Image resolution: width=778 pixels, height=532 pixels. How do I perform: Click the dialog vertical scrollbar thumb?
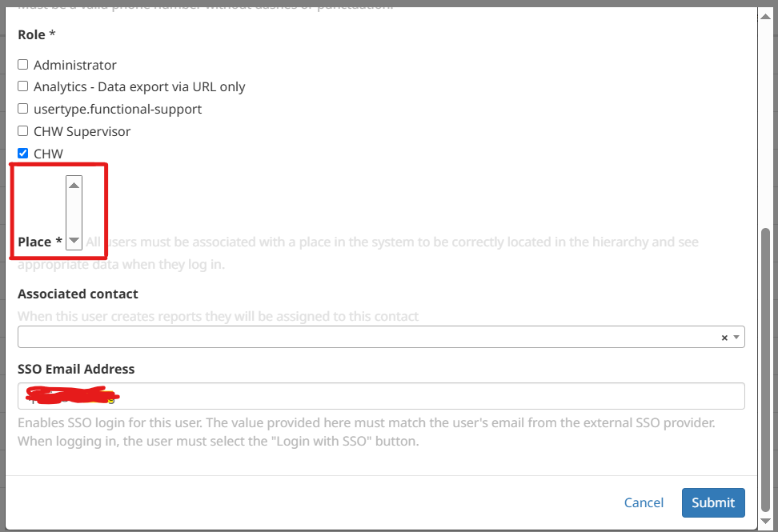pyautogui.click(x=766, y=370)
